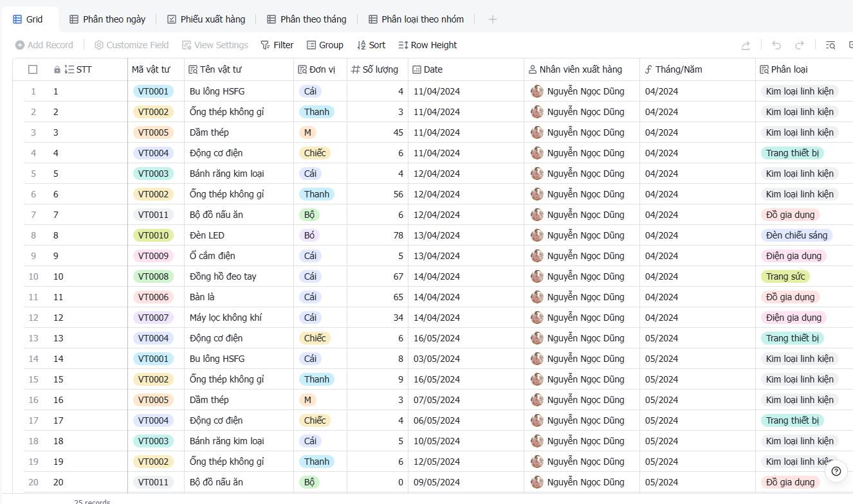Click Đèn chiếu sáng category tag
The width and height of the screenshot is (853, 504).
[796, 235]
